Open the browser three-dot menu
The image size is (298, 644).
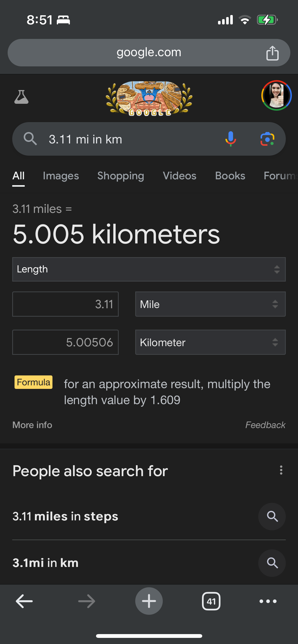coord(268,601)
